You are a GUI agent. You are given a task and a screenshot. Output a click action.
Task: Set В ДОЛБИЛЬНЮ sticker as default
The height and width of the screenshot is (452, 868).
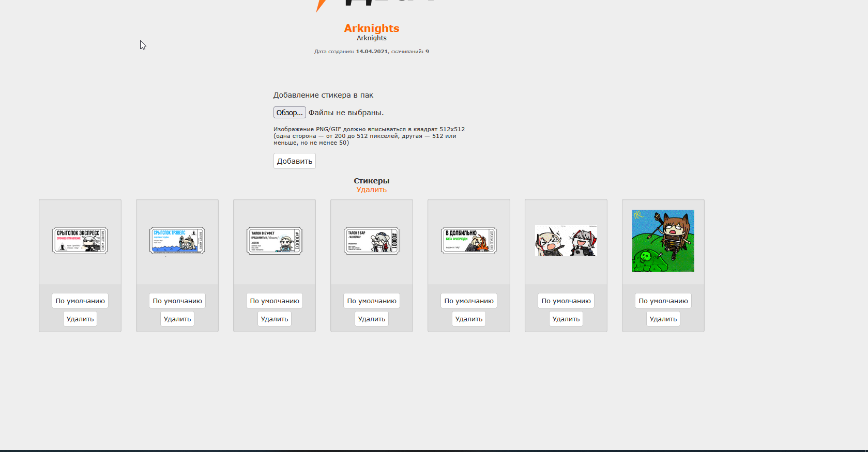(x=469, y=301)
